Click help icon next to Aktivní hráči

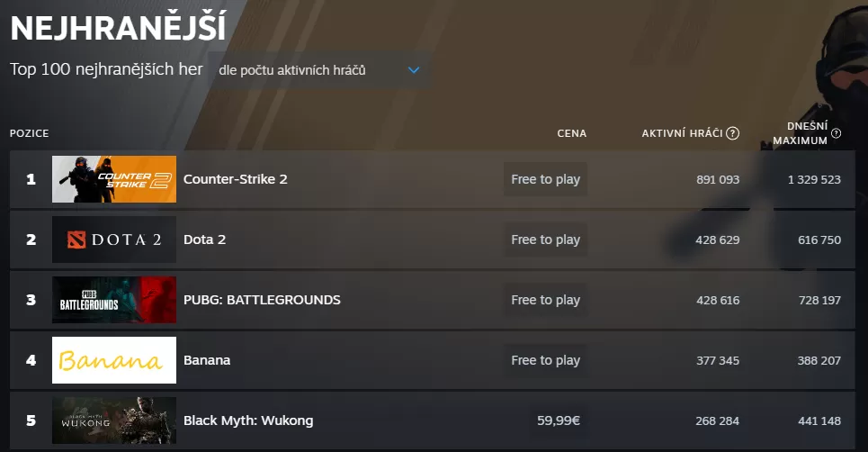point(733,133)
